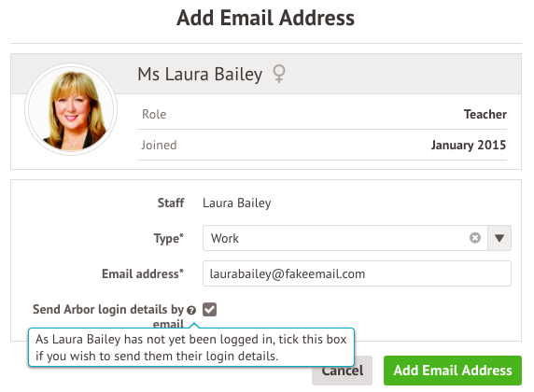Click the January 2015 joined date
This screenshot has height=392, width=534.
(469, 145)
